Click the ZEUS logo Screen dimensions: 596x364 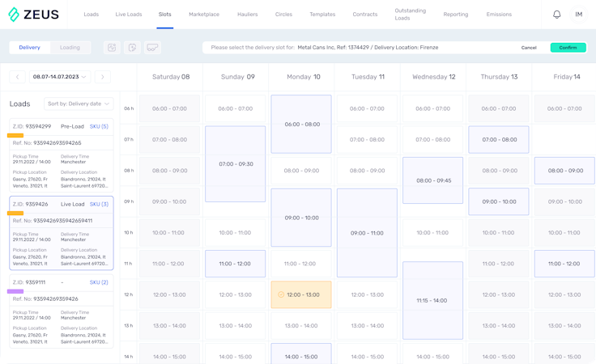coord(35,14)
